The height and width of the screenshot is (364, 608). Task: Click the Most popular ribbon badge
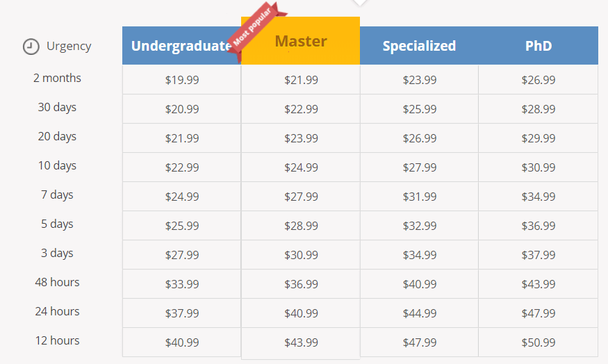pyautogui.click(x=256, y=29)
